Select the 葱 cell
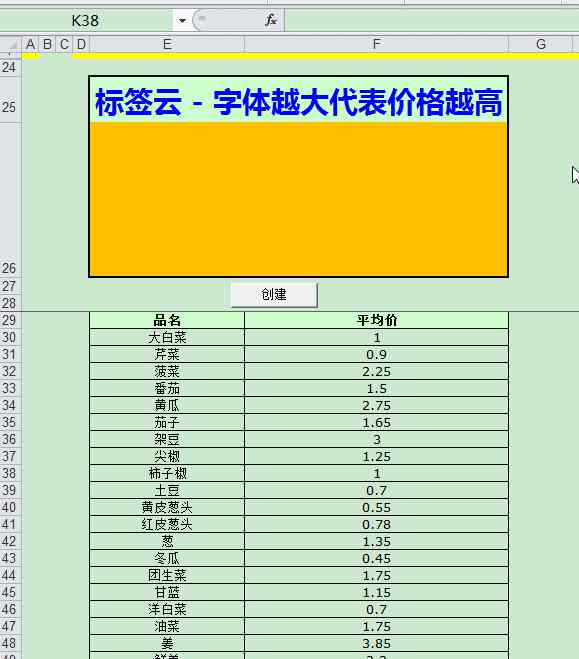This screenshot has height=659, width=579. (x=167, y=541)
